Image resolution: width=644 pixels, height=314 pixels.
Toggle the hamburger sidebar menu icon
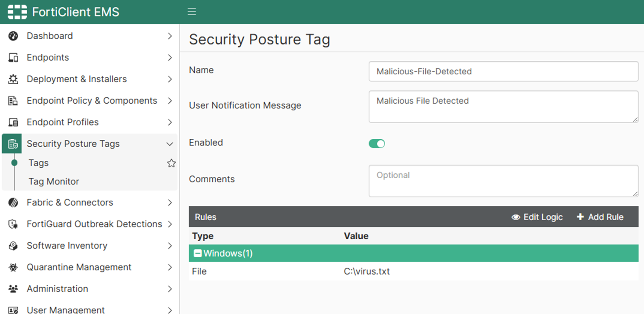[x=192, y=12]
